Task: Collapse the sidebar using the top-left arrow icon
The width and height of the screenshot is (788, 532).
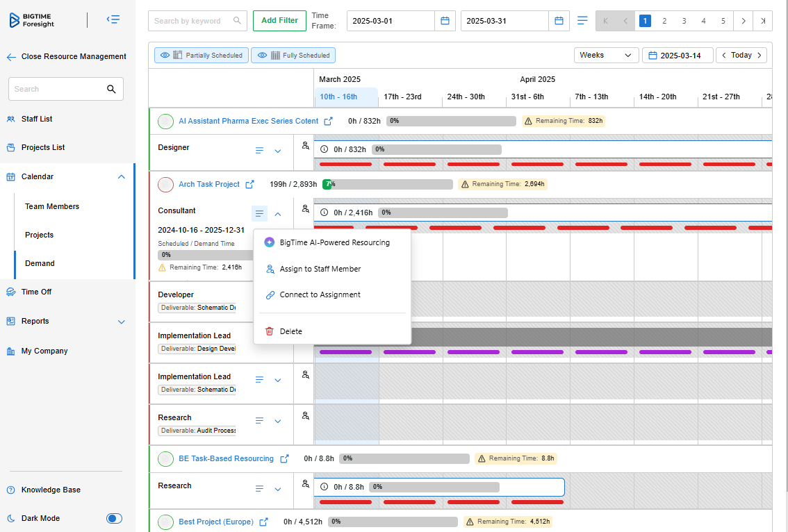Action: (x=113, y=20)
